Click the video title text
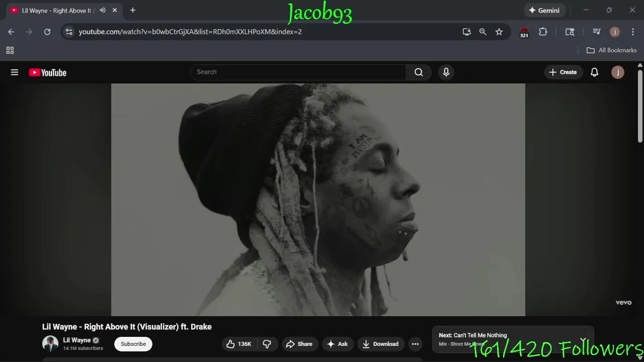Image resolution: width=644 pixels, height=362 pixels. 127,327
